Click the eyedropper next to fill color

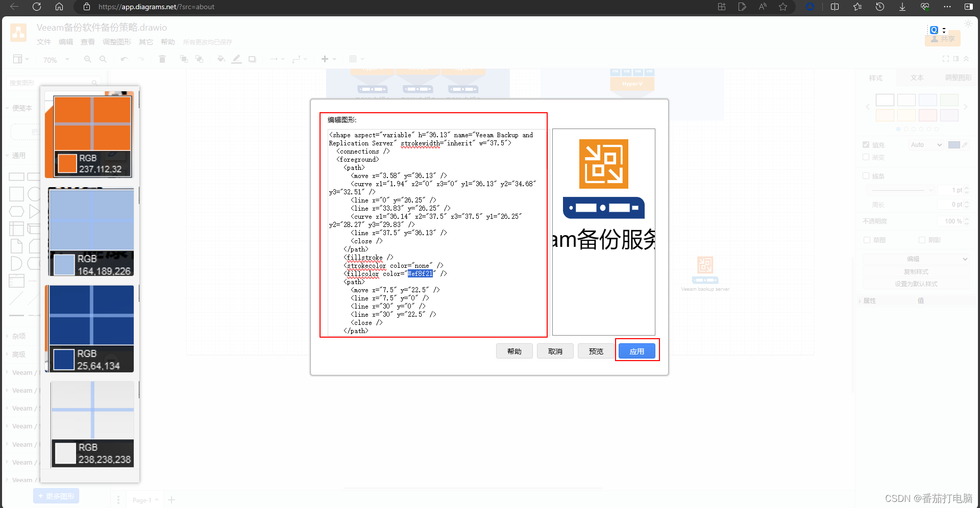(x=965, y=145)
